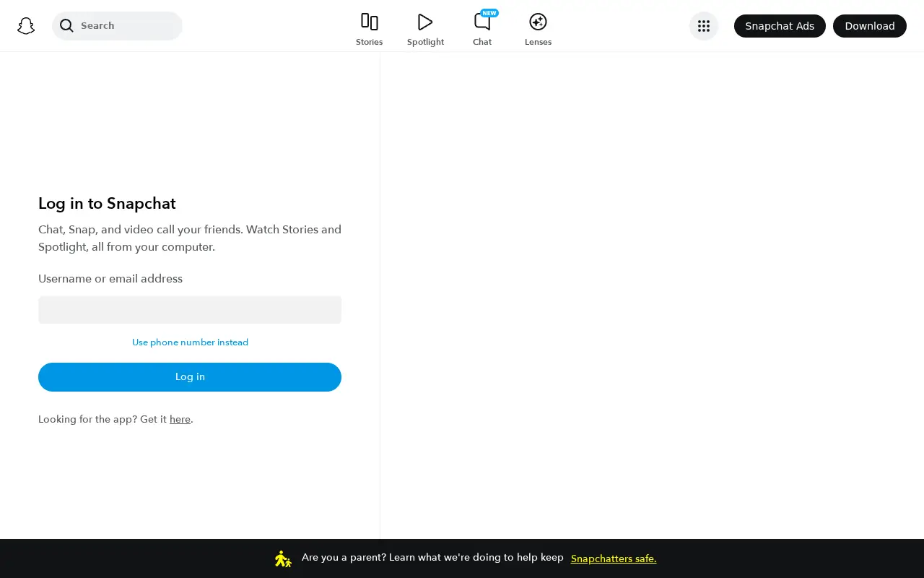The width and height of the screenshot is (924, 578).
Task: Open the Chat speech bubble icon
Action: [481, 22]
